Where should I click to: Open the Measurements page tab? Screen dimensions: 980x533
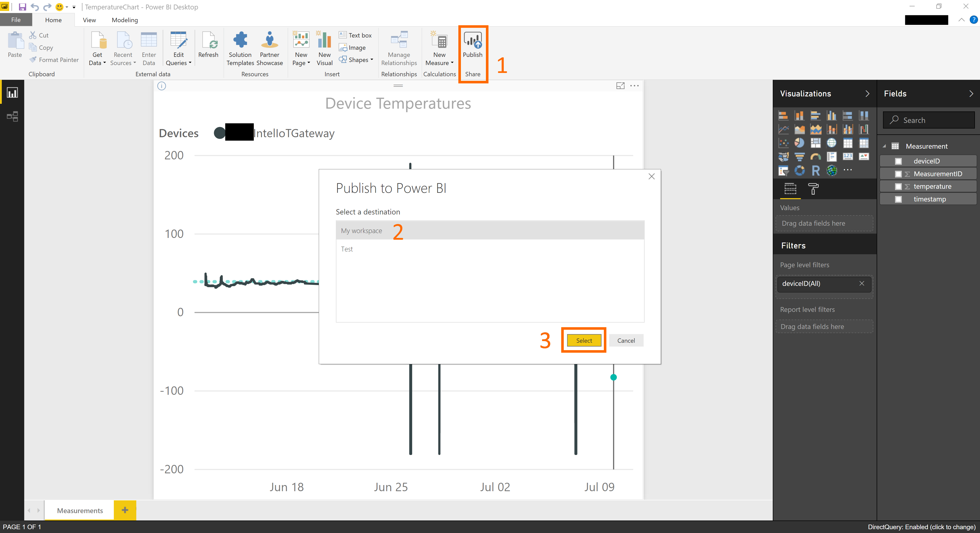tap(80, 510)
